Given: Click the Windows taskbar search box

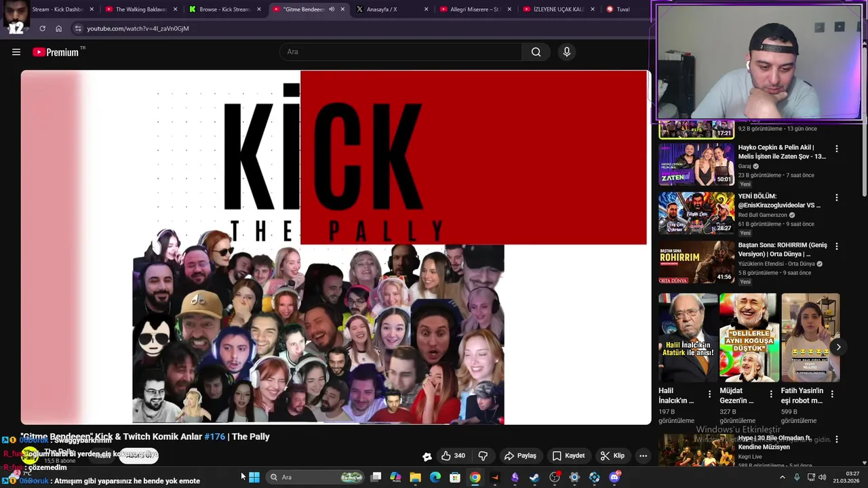Looking at the screenshot, I should click(x=315, y=477).
